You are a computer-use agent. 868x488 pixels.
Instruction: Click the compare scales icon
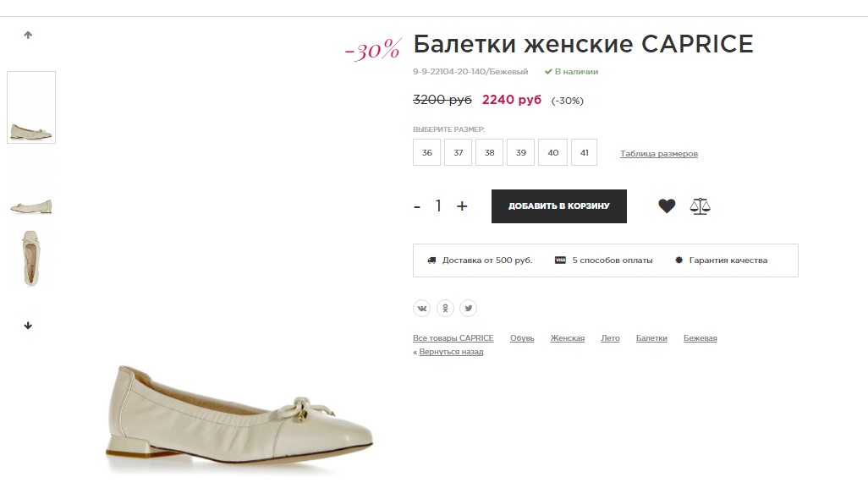coord(700,206)
